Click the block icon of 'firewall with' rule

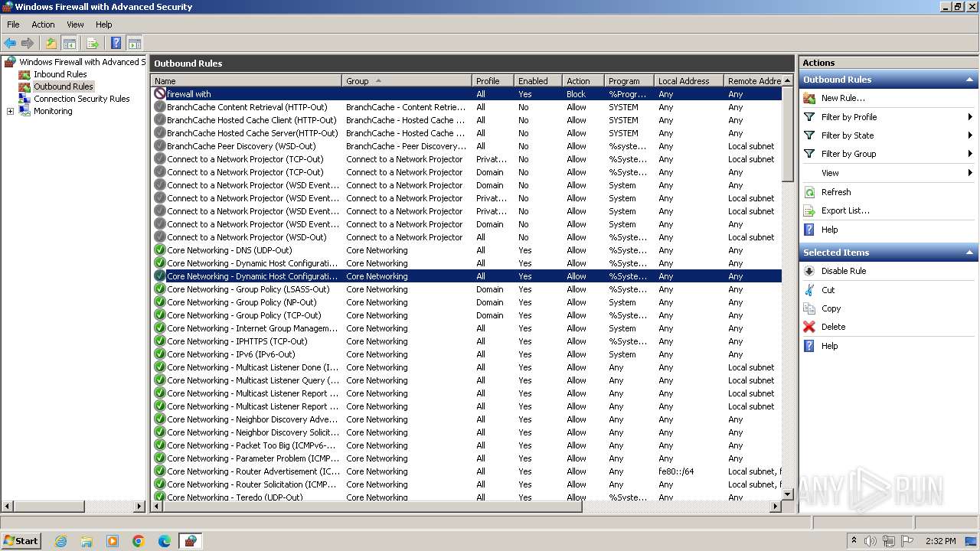pyautogui.click(x=160, y=94)
